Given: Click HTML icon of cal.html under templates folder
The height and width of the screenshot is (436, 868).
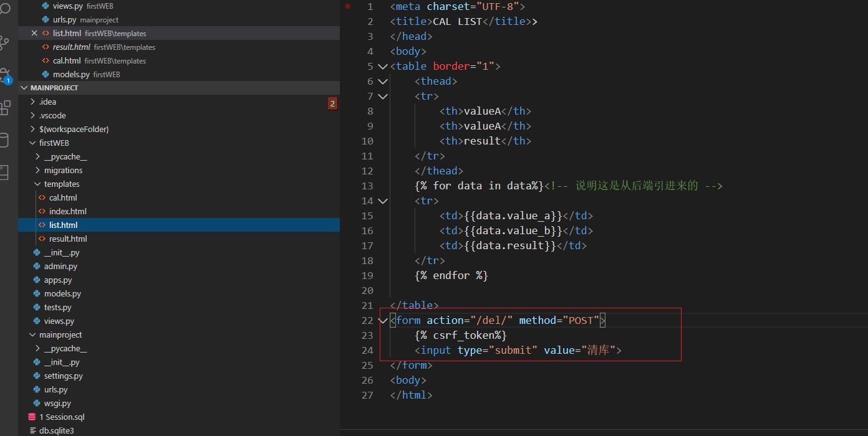Looking at the screenshot, I should 42,197.
